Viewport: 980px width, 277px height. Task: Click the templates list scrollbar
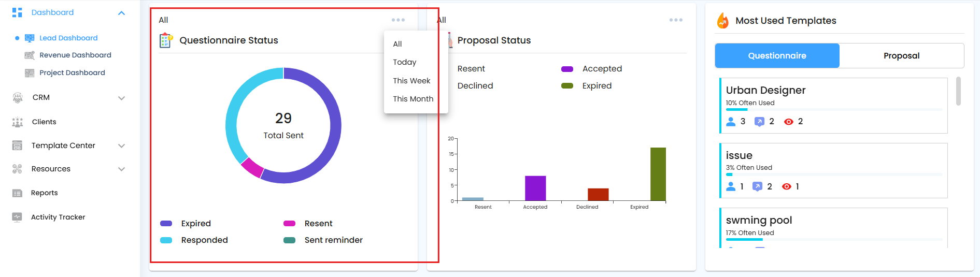pos(958,91)
